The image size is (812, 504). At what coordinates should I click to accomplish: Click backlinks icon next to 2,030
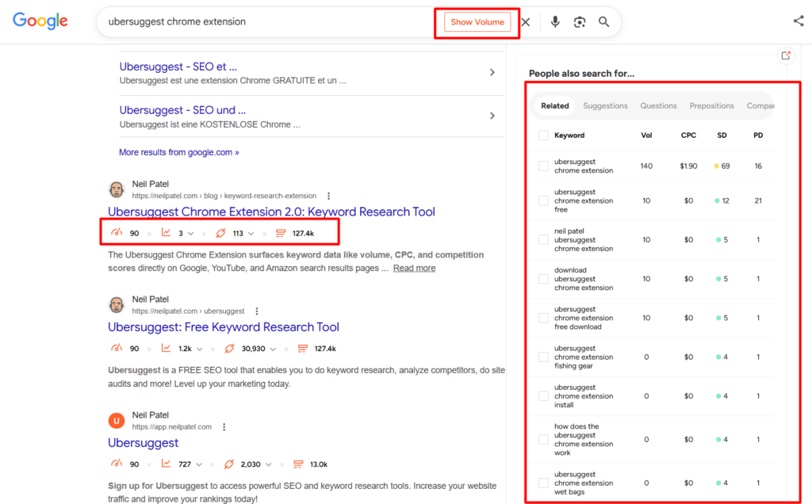[x=229, y=464]
